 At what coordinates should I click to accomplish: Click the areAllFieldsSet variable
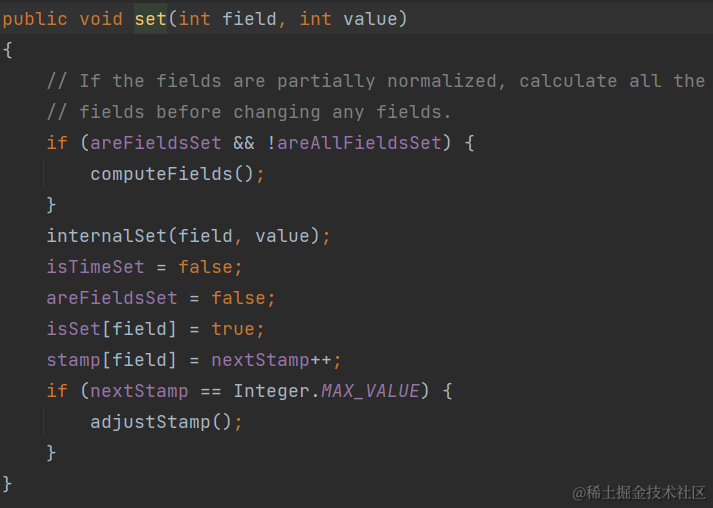point(359,143)
